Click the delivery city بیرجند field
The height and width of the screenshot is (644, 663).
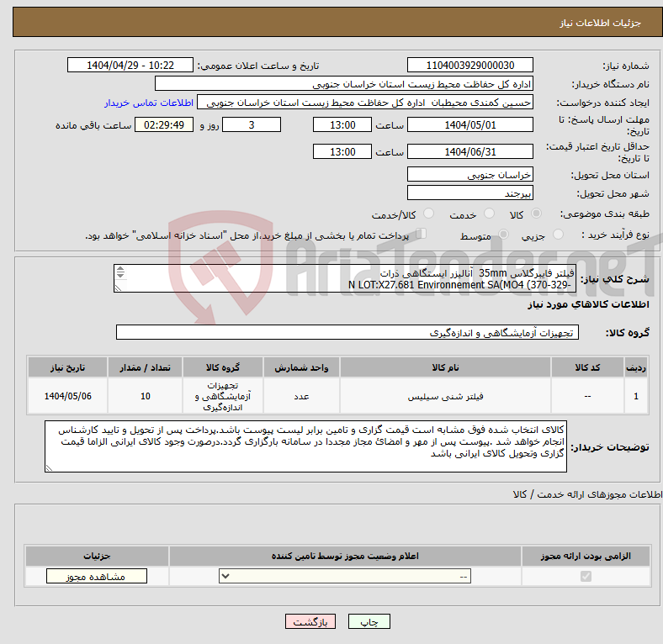tap(469, 193)
